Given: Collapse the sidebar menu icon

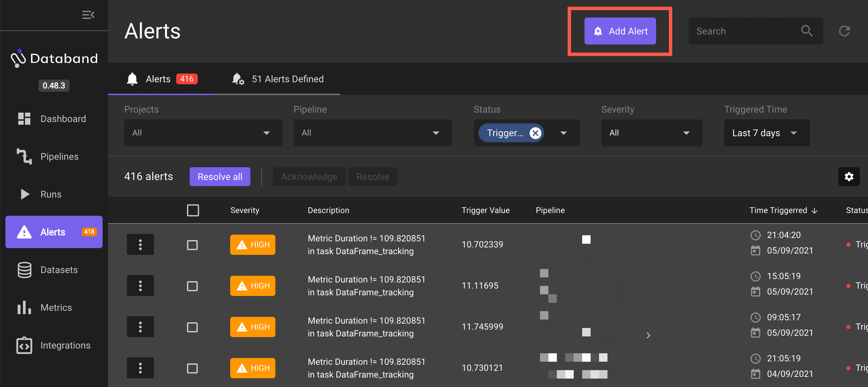Looking at the screenshot, I should coord(88,15).
